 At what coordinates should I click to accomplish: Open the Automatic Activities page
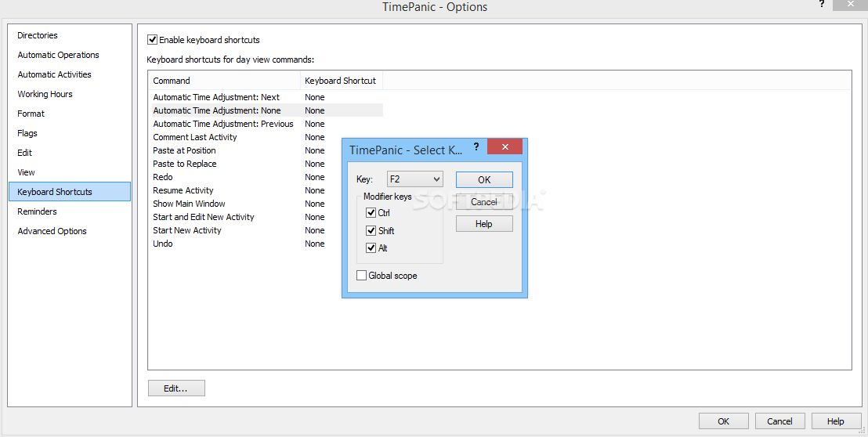[x=70, y=74]
